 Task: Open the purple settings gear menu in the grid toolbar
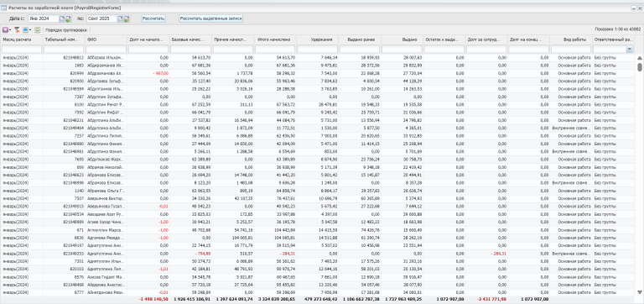point(5,29)
